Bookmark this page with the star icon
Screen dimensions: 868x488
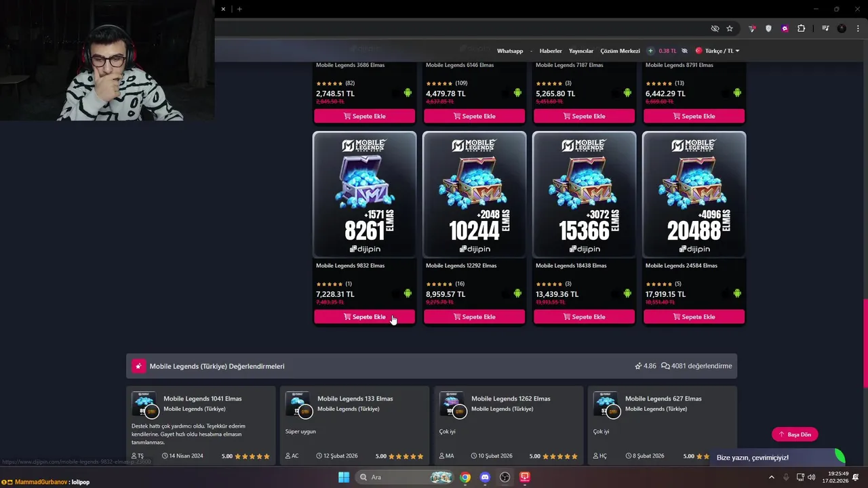point(730,28)
